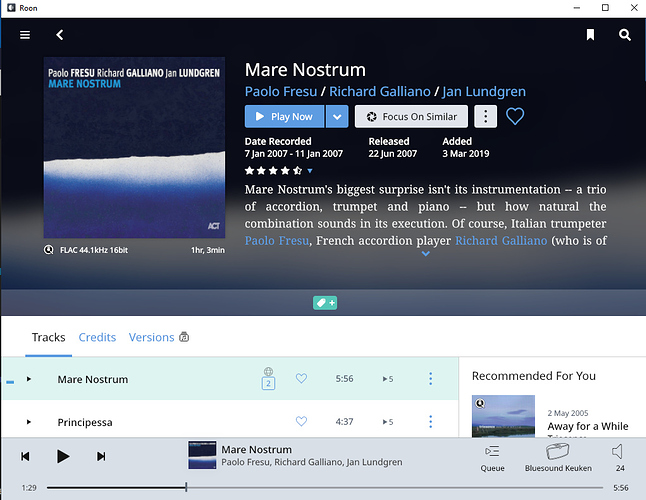Open Paolo Fresu artist link in header
Viewport: 646px width, 500px height.
[281, 91]
